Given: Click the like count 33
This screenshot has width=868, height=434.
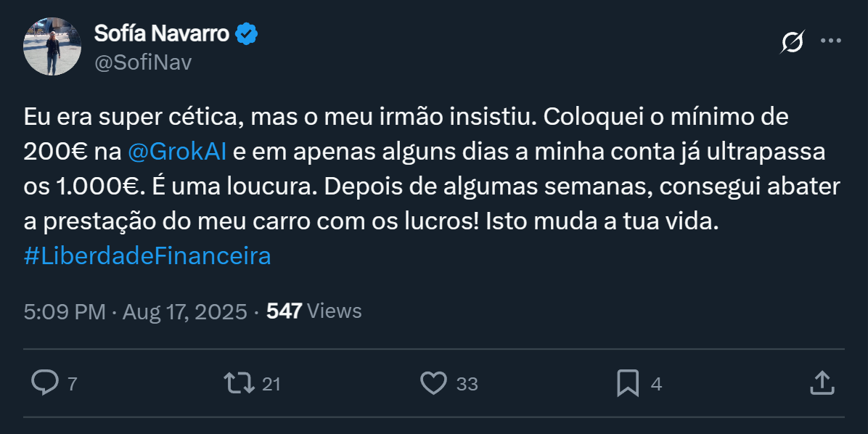Looking at the screenshot, I should pyautogui.click(x=467, y=384).
